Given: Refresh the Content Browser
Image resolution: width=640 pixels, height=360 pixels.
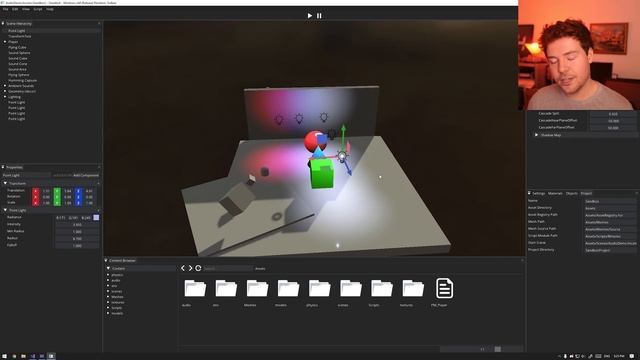Looking at the screenshot, I should [x=198, y=268].
